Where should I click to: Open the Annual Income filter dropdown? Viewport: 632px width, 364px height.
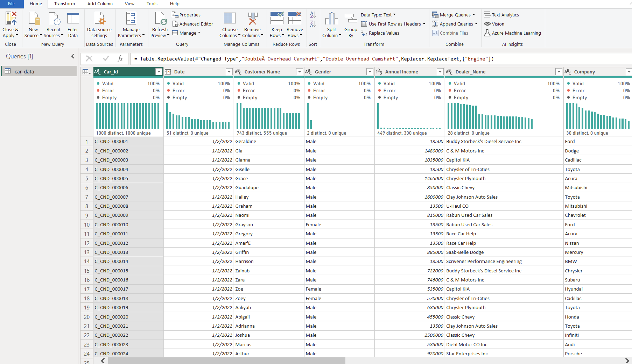[440, 72]
